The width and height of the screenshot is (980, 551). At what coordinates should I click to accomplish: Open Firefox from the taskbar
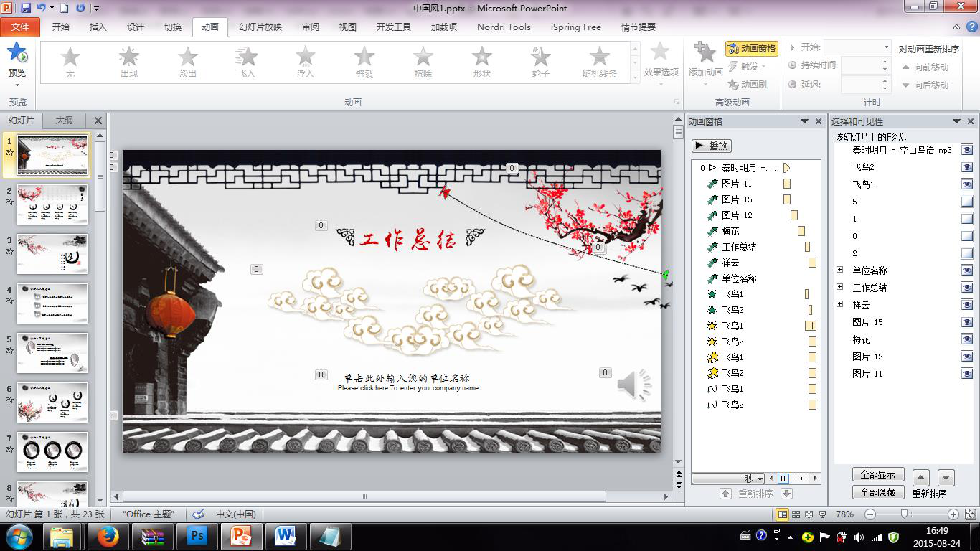(x=108, y=536)
